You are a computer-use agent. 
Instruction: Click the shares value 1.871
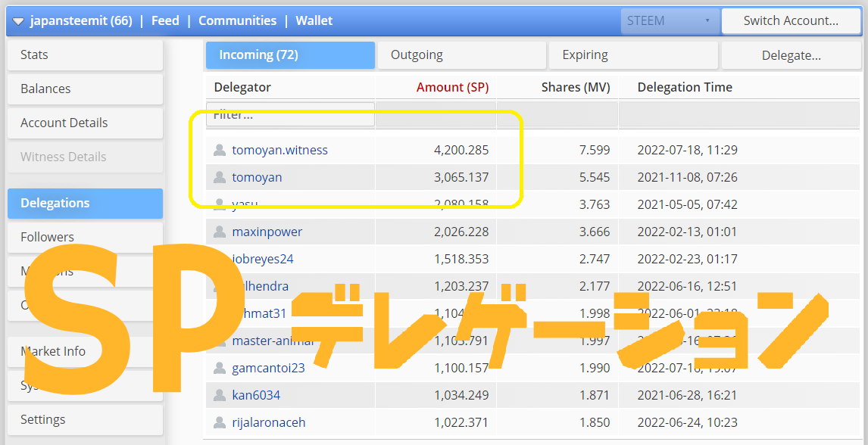click(x=595, y=395)
